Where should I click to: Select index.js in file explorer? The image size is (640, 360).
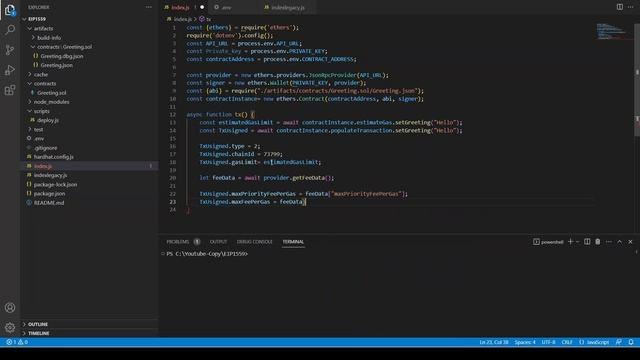click(x=43, y=166)
